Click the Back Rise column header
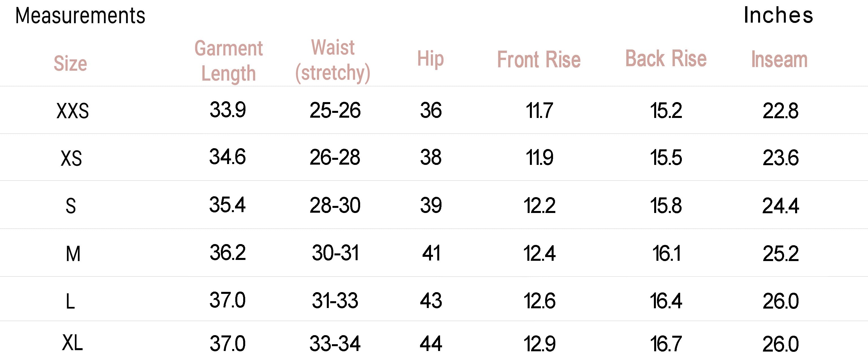This screenshot has width=868, height=364. 666,59
